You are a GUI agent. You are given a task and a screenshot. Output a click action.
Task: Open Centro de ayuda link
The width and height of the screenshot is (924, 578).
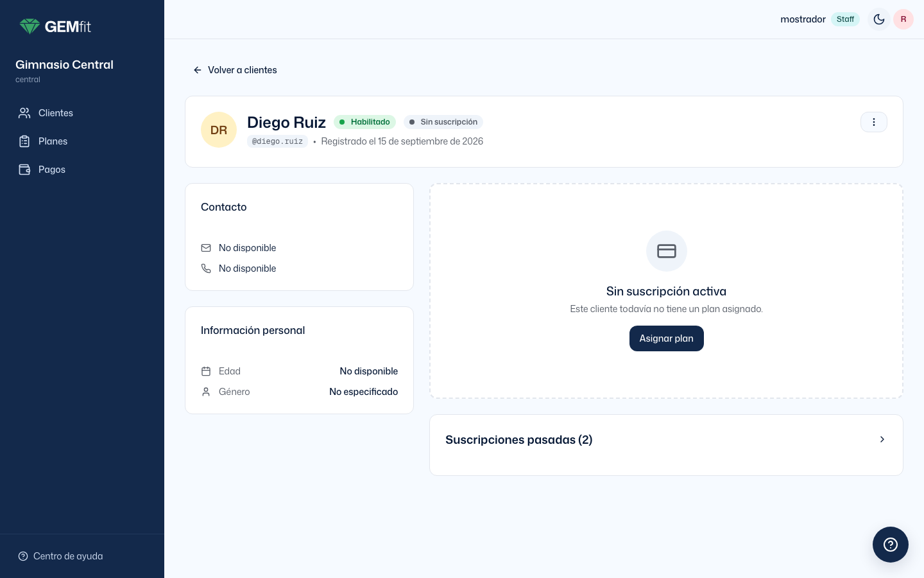(x=60, y=556)
